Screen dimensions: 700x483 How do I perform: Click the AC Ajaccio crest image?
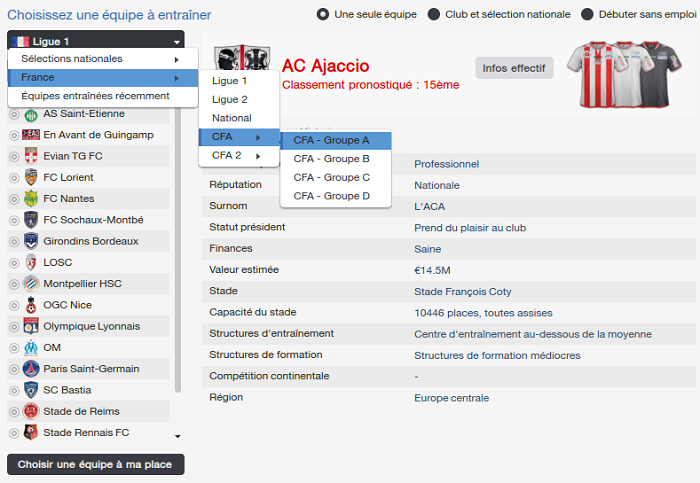point(242,57)
